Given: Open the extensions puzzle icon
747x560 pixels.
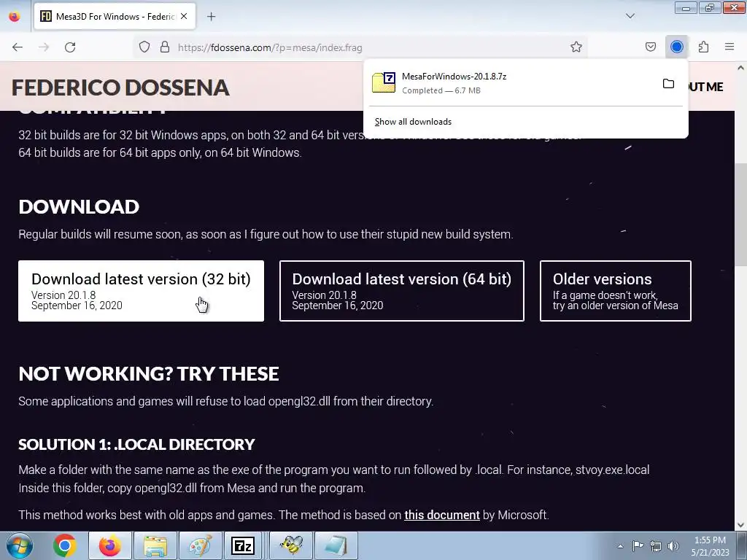Looking at the screenshot, I should point(703,47).
